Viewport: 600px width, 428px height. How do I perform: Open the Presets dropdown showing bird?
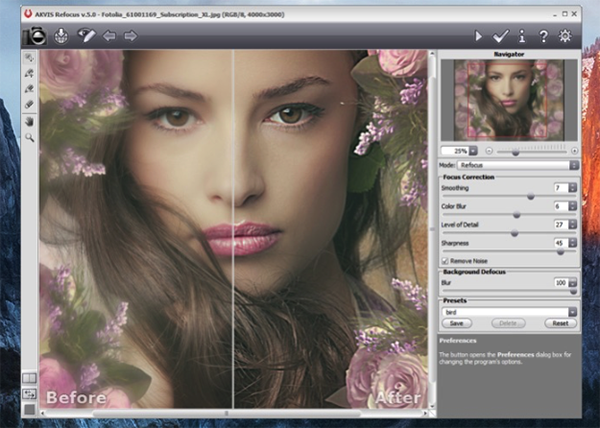point(509,312)
